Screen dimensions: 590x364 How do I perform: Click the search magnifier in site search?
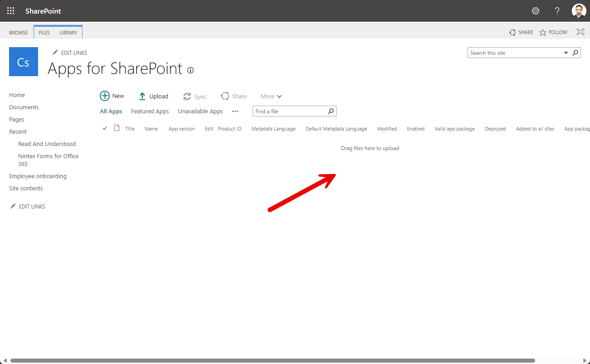575,53
